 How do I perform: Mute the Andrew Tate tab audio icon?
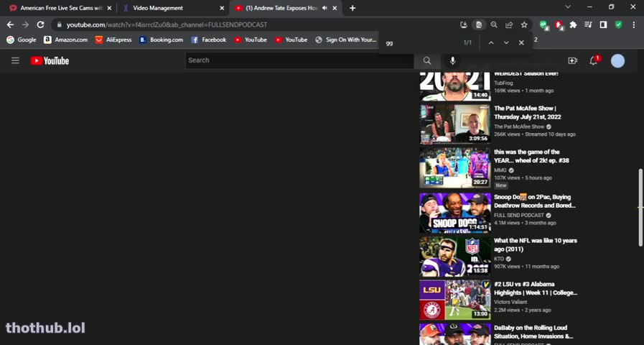[x=325, y=8]
